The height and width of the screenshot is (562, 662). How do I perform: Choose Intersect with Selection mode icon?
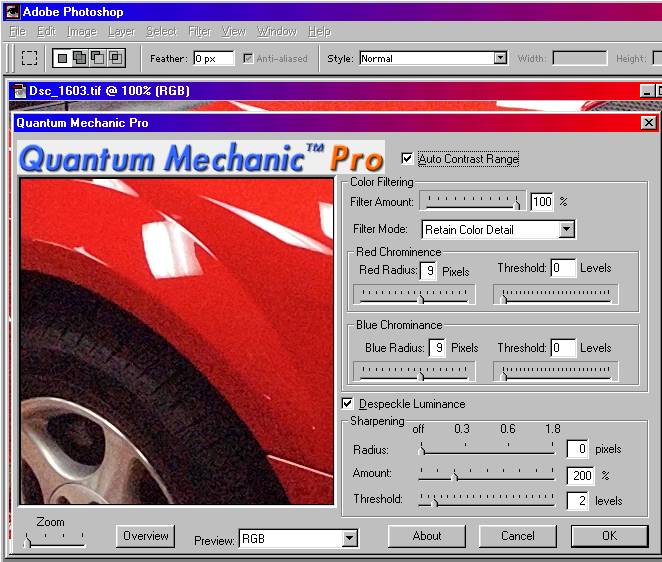[x=115, y=57]
